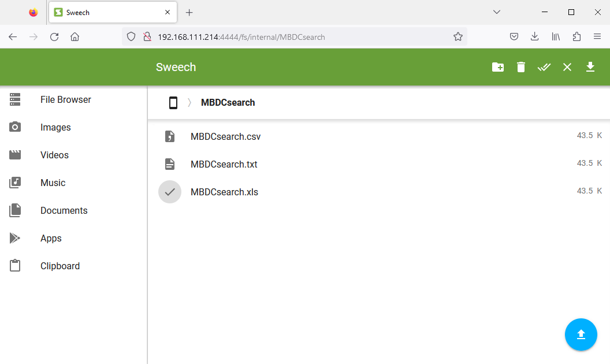View insecure connection lock info
This screenshot has width=610, height=364.
[x=147, y=37]
